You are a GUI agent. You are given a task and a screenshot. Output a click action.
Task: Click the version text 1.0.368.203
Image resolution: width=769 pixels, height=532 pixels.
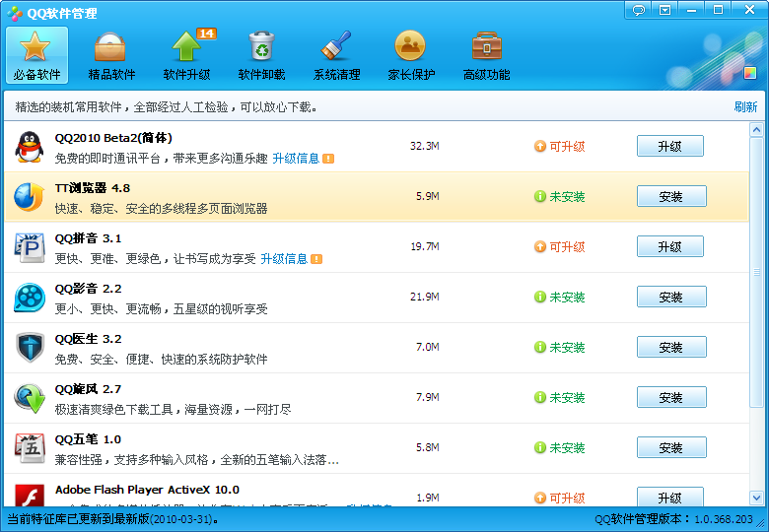coord(724,519)
